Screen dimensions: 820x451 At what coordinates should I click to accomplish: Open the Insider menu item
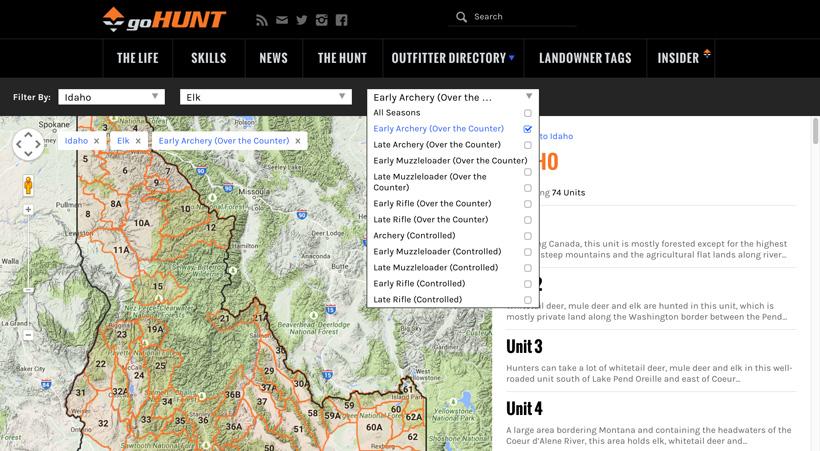pos(678,58)
